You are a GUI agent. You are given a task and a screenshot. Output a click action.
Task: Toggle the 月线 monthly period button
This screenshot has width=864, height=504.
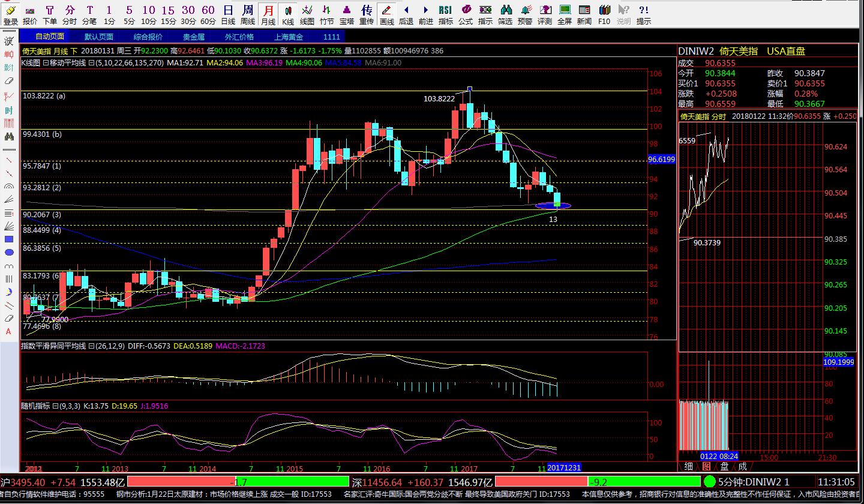pos(268,14)
